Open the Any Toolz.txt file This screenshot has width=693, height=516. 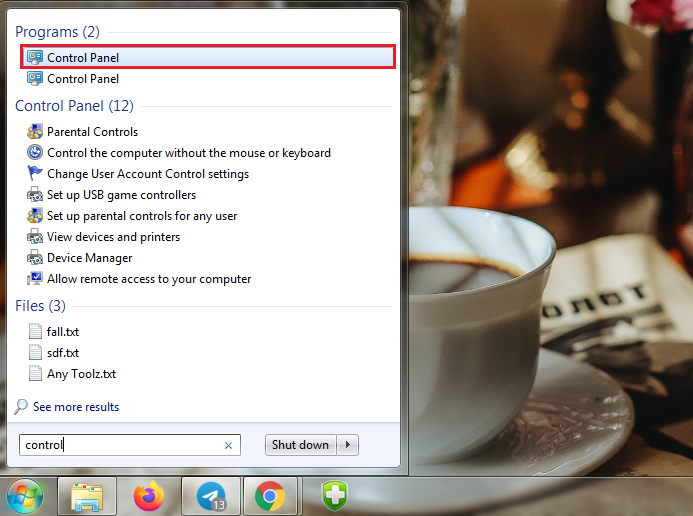(x=81, y=374)
